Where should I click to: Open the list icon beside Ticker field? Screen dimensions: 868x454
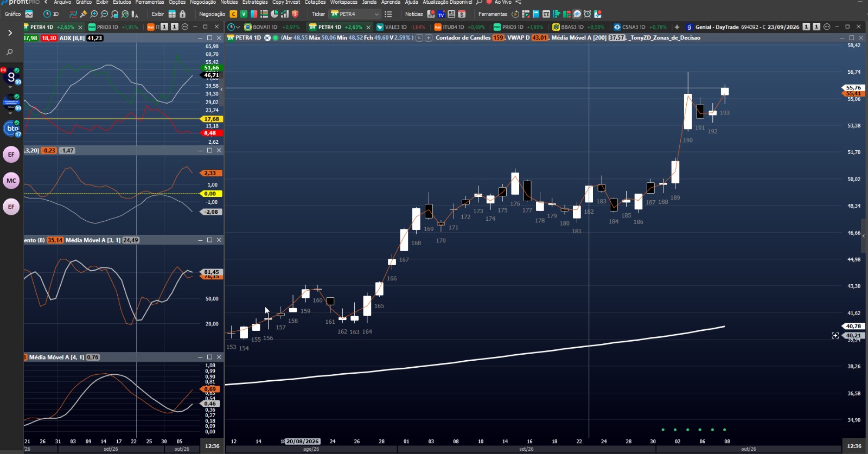click(388, 14)
